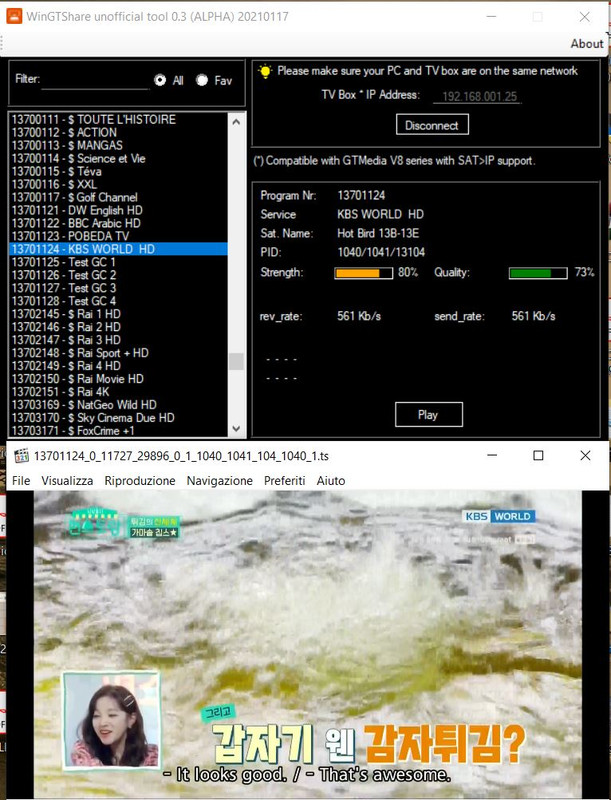611x800 pixels.
Task: Click into the Filter text field
Action: (x=95, y=80)
